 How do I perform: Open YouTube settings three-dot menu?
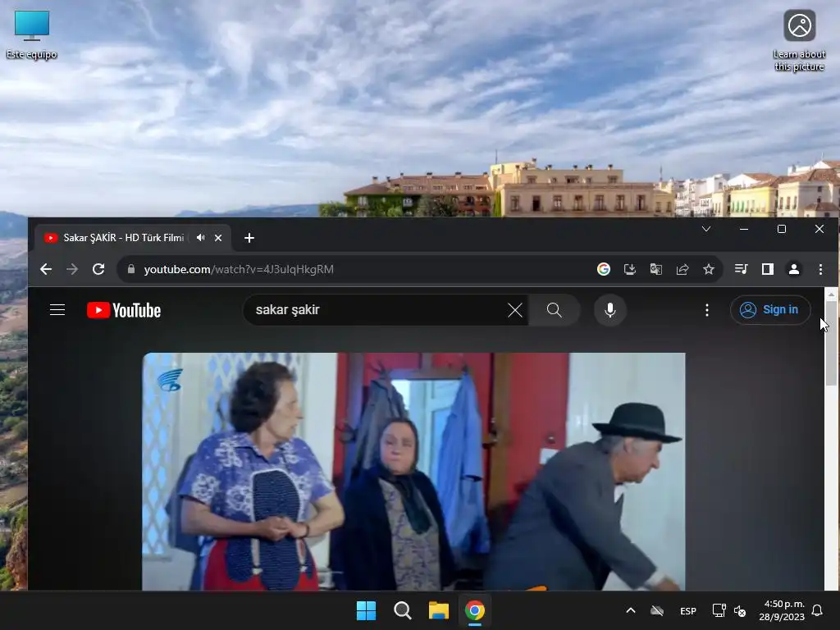pyautogui.click(x=706, y=309)
